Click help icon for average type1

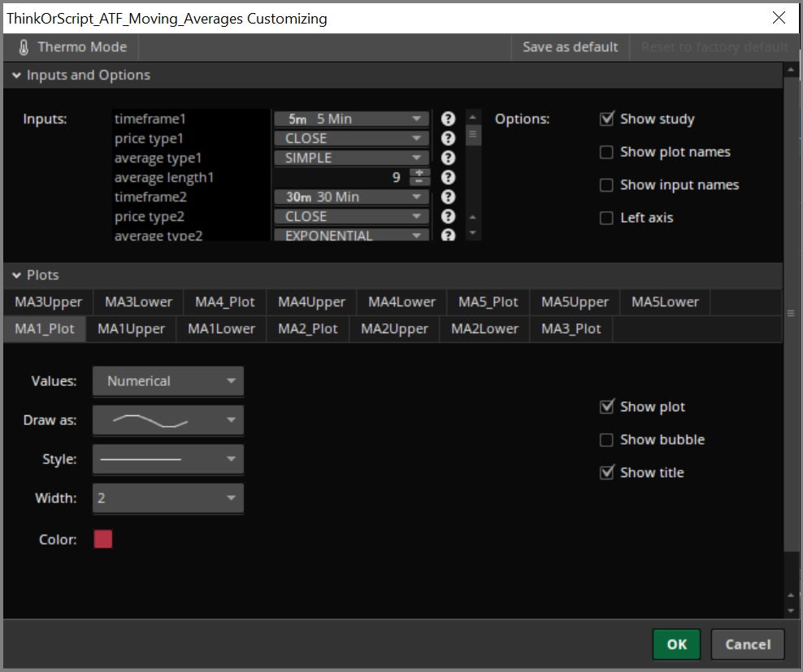(448, 158)
